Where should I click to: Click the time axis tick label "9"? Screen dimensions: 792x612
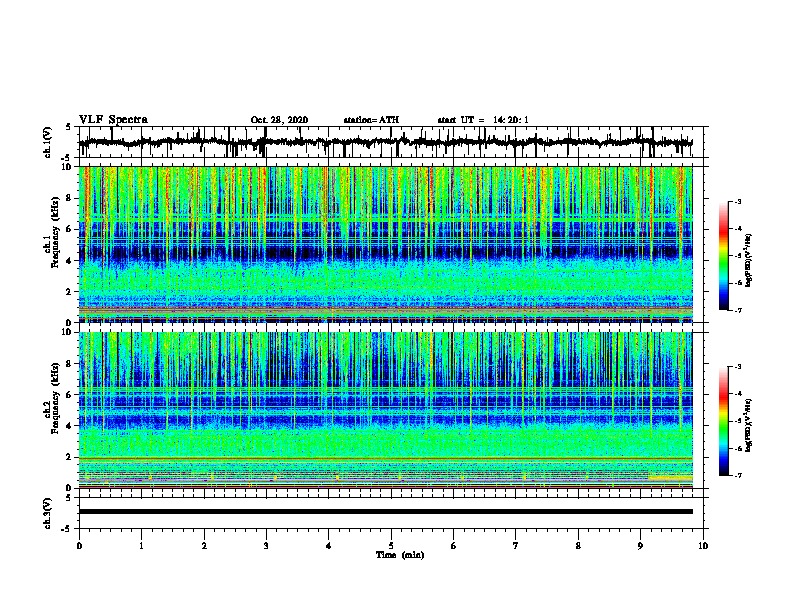640,546
